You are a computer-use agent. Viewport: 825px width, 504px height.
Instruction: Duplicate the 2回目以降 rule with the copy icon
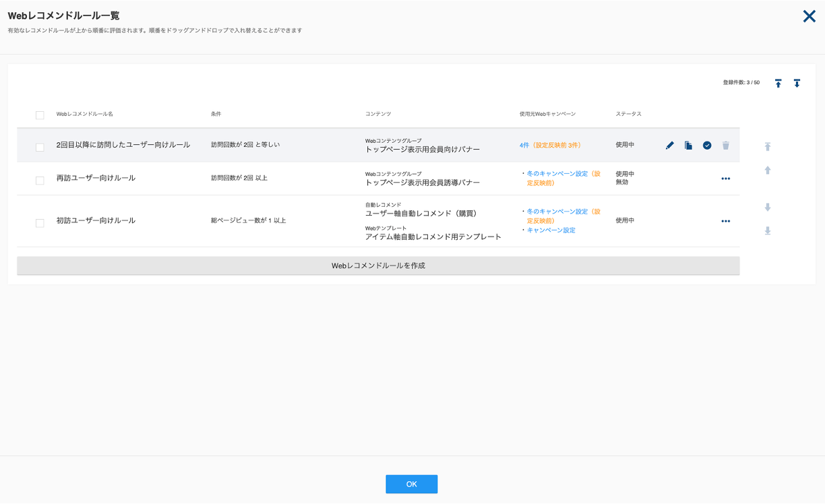[x=688, y=145]
